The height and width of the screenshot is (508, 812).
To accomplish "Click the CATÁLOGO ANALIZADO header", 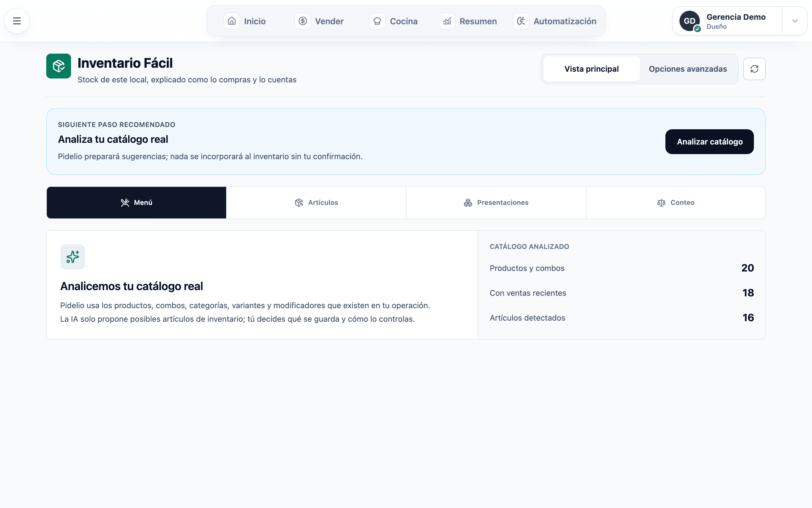I will 529,247.
